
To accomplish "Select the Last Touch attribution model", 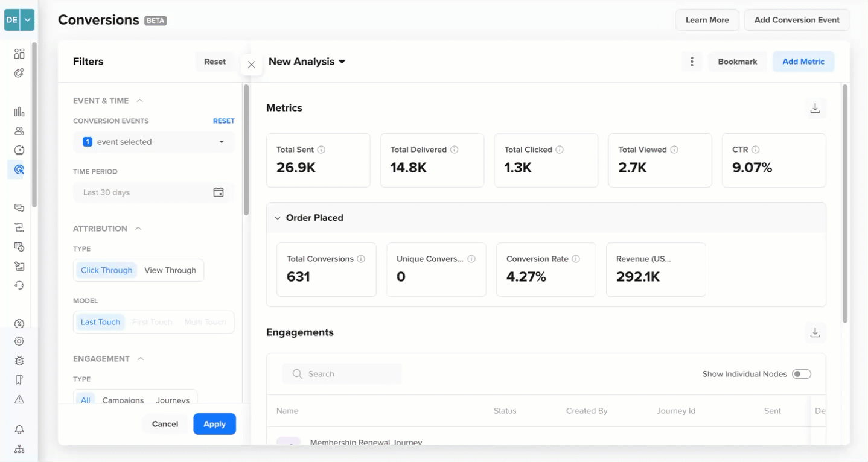I will point(100,322).
